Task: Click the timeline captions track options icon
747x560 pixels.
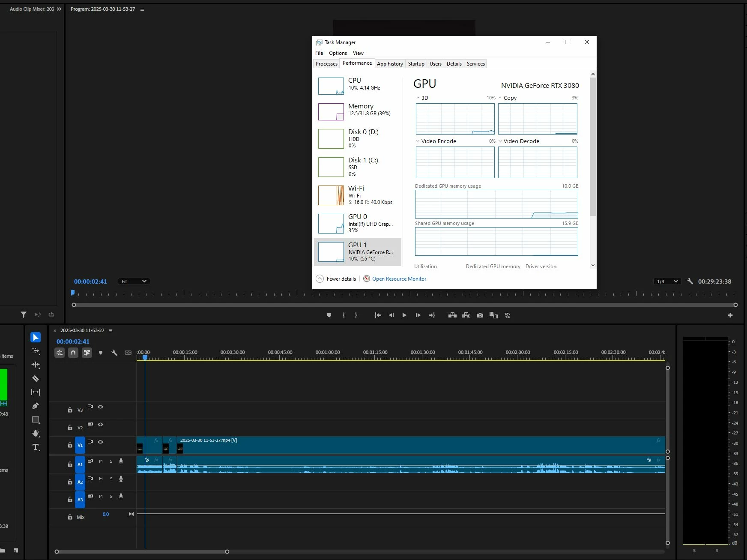Action: click(128, 353)
